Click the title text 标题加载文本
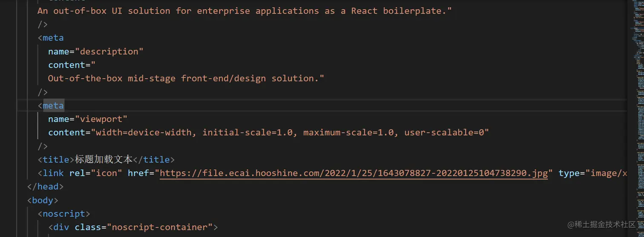The width and height of the screenshot is (644, 237). (104, 160)
